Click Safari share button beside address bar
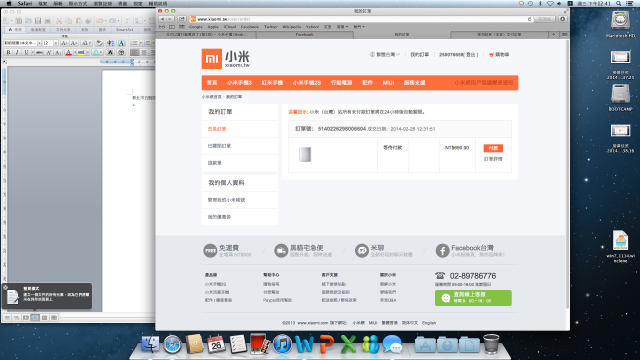The width and height of the screenshot is (640, 360). point(182,19)
